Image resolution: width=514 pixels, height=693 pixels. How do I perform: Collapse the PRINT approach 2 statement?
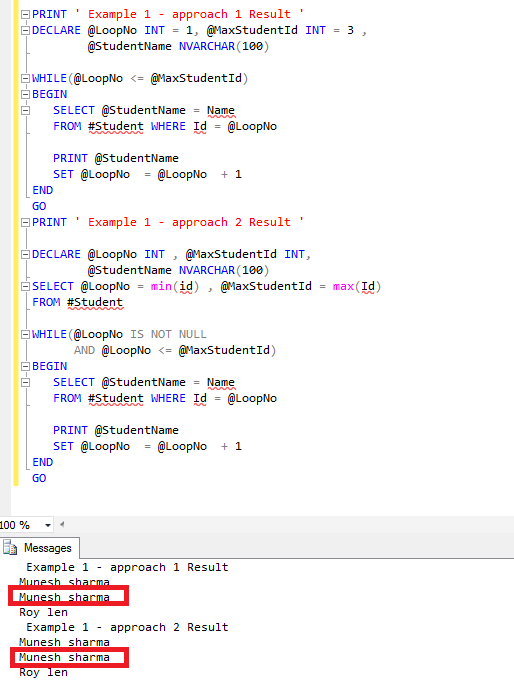coord(25,222)
